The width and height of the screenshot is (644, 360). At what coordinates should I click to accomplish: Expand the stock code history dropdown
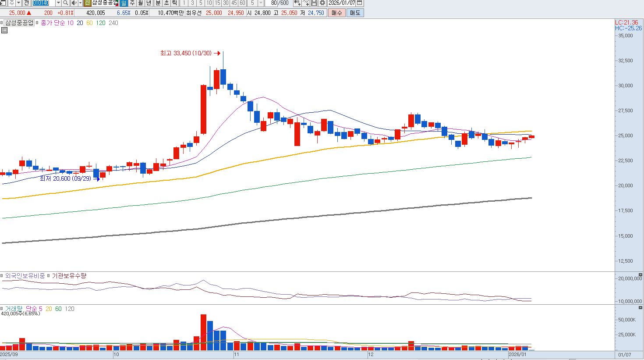58,3
